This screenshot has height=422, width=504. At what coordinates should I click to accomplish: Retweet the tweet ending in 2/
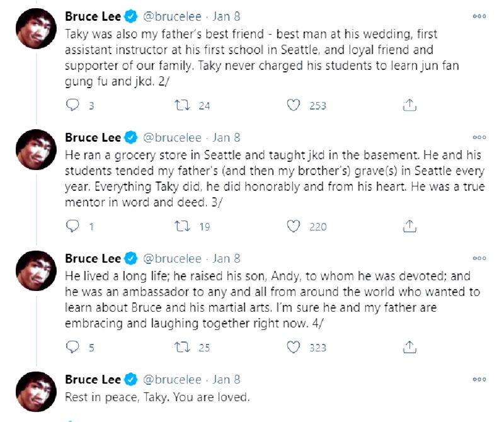pyautogui.click(x=181, y=105)
